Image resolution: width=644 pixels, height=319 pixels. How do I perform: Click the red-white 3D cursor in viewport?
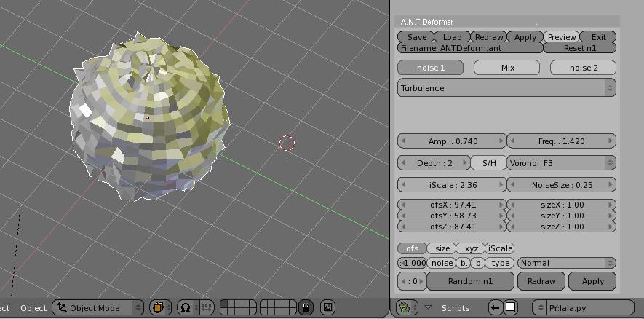coord(287,143)
